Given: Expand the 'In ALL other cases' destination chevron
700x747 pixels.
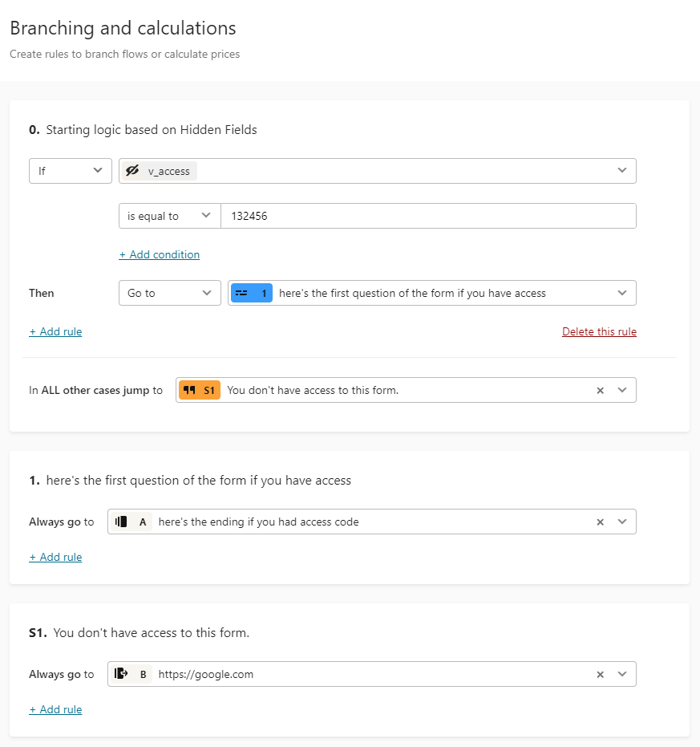Looking at the screenshot, I should coord(622,390).
